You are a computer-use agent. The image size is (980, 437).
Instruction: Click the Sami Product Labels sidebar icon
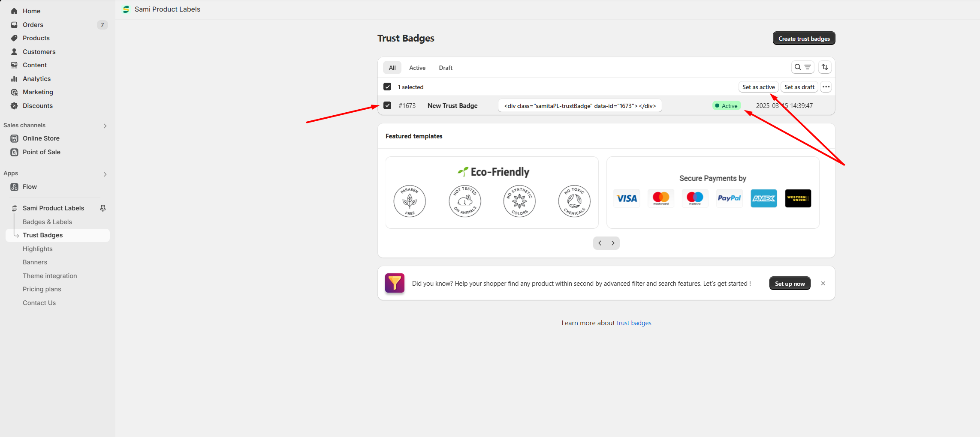point(14,208)
